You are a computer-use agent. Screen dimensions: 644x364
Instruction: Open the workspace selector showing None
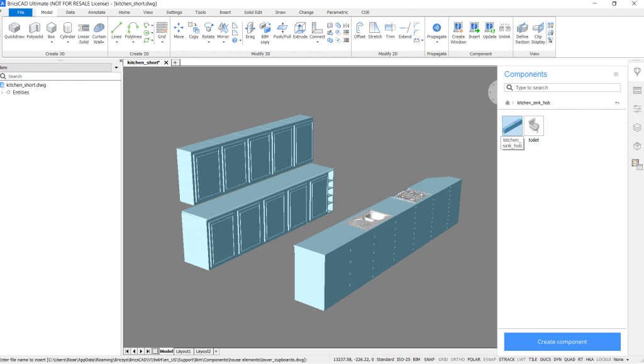coord(619,359)
